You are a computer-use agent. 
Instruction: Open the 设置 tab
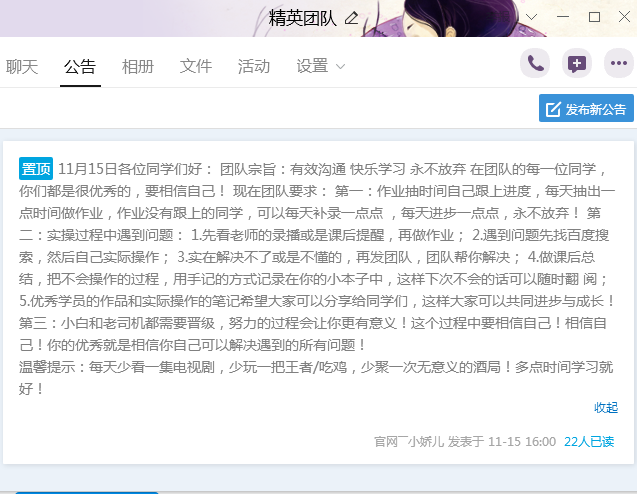tap(312, 66)
